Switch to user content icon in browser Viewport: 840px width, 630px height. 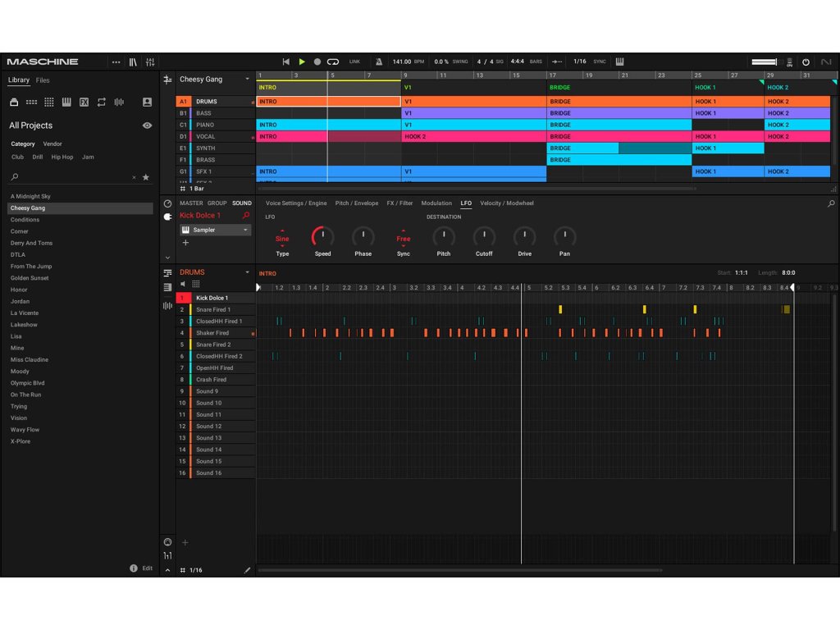coord(147,103)
